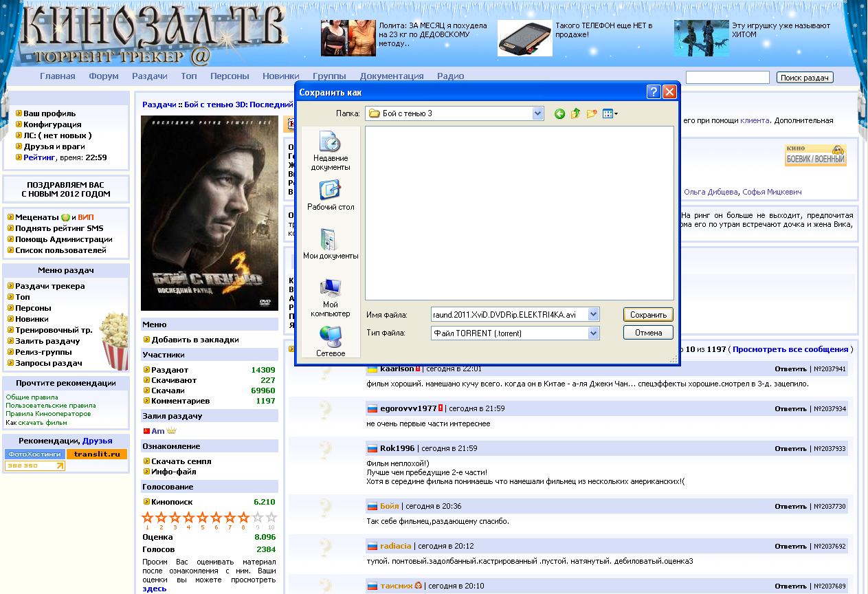
Task: Expand the Папка folder dropdown
Action: click(x=537, y=113)
